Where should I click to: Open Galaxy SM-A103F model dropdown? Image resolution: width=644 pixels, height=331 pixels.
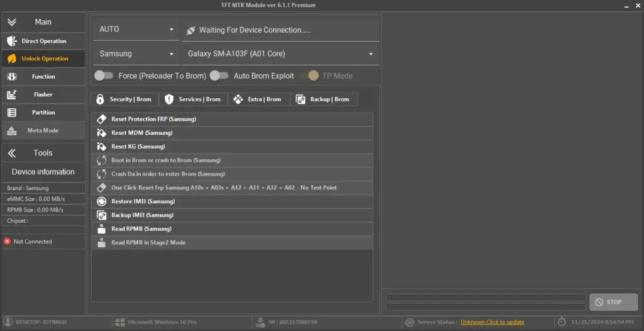point(280,54)
